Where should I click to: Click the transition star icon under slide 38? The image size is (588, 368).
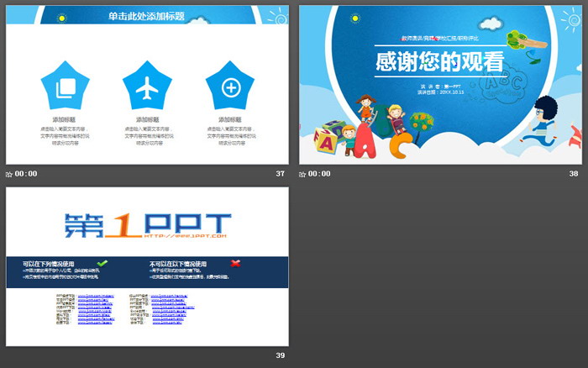click(x=303, y=174)
